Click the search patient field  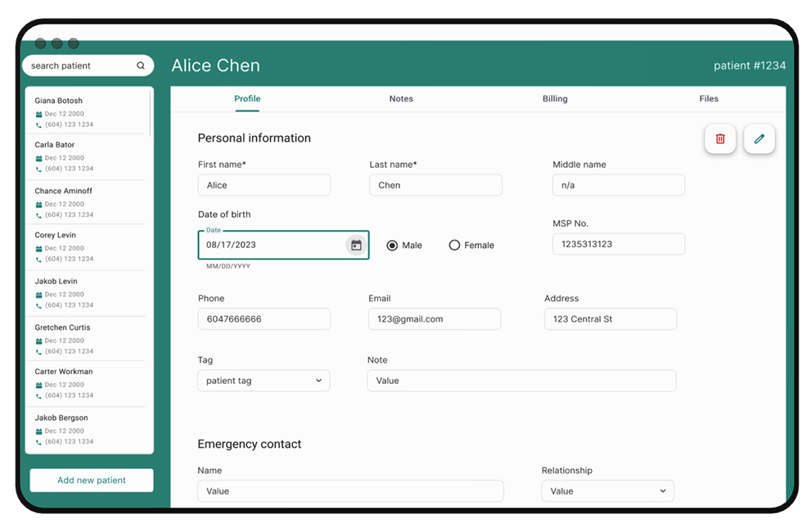point(88,65)
